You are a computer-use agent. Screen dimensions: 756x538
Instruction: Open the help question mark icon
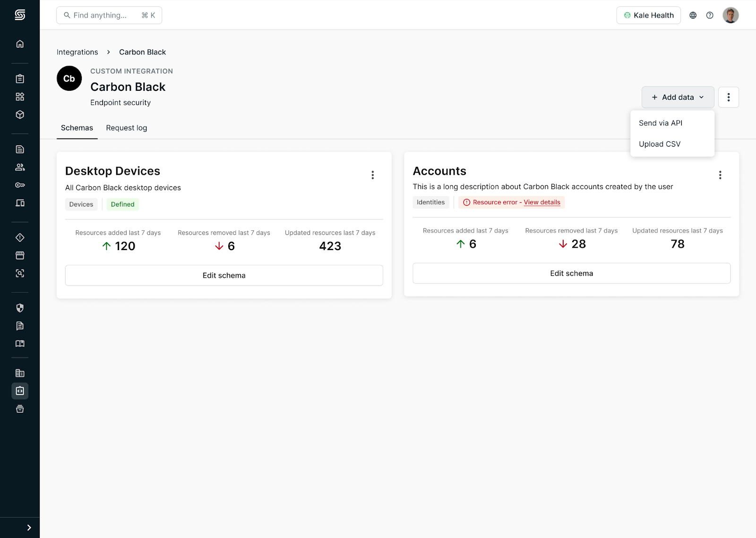[x=710, y=15]
